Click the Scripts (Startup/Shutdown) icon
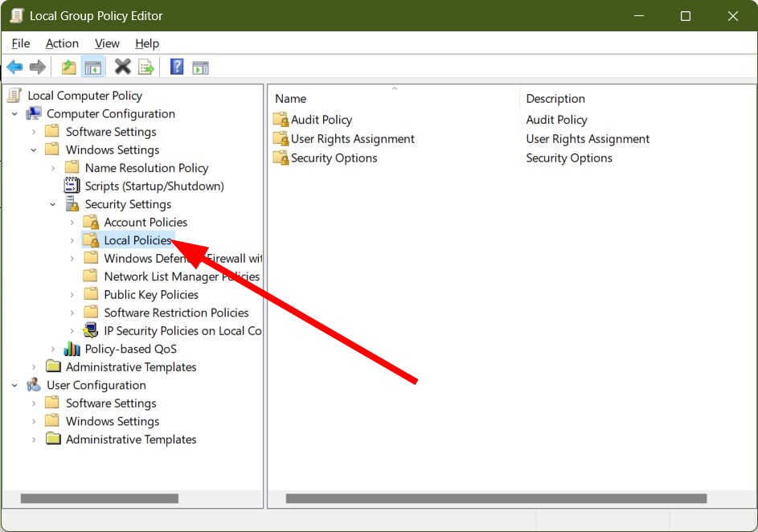The image size is (758, 532). coord(72,186)
